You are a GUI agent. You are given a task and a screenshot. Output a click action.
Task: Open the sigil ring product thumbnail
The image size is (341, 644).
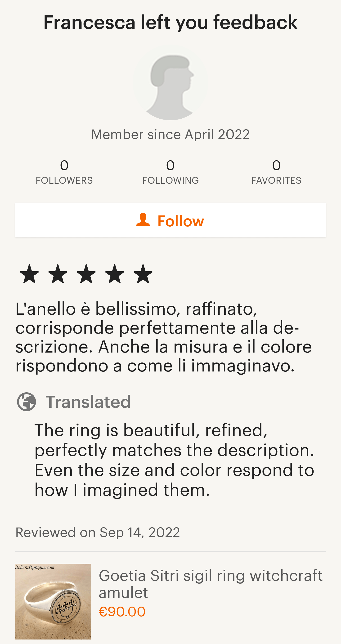[53, 601]
